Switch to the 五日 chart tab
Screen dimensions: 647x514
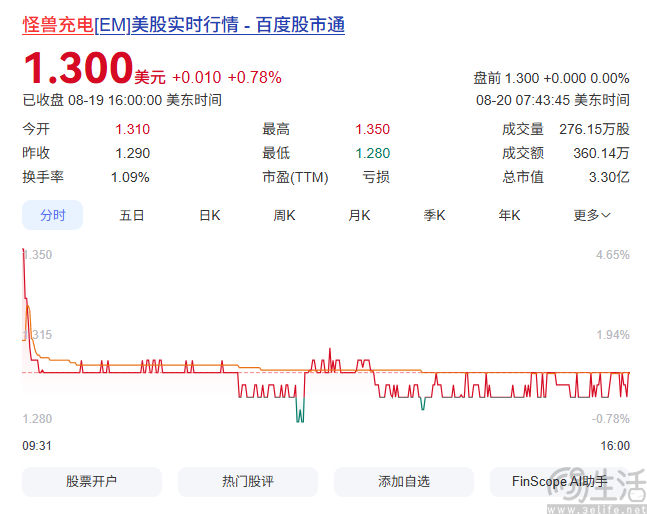132,215
